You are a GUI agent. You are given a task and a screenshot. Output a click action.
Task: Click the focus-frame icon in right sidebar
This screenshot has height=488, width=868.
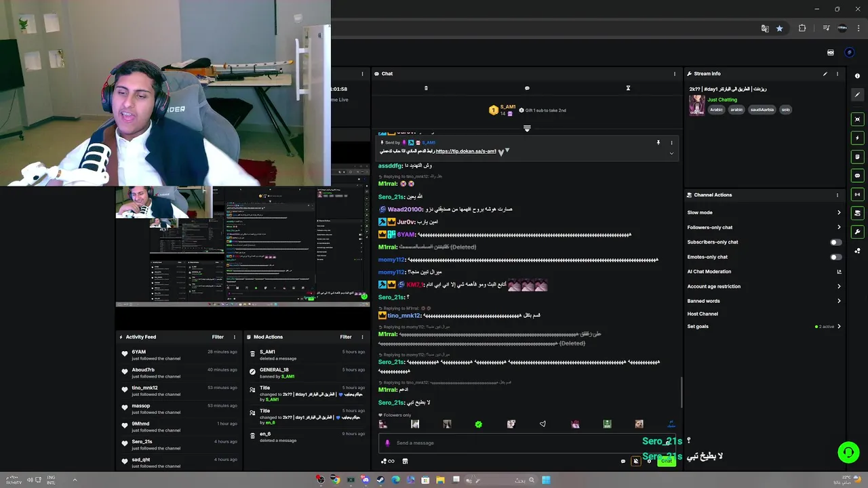(x=857, y=119)
